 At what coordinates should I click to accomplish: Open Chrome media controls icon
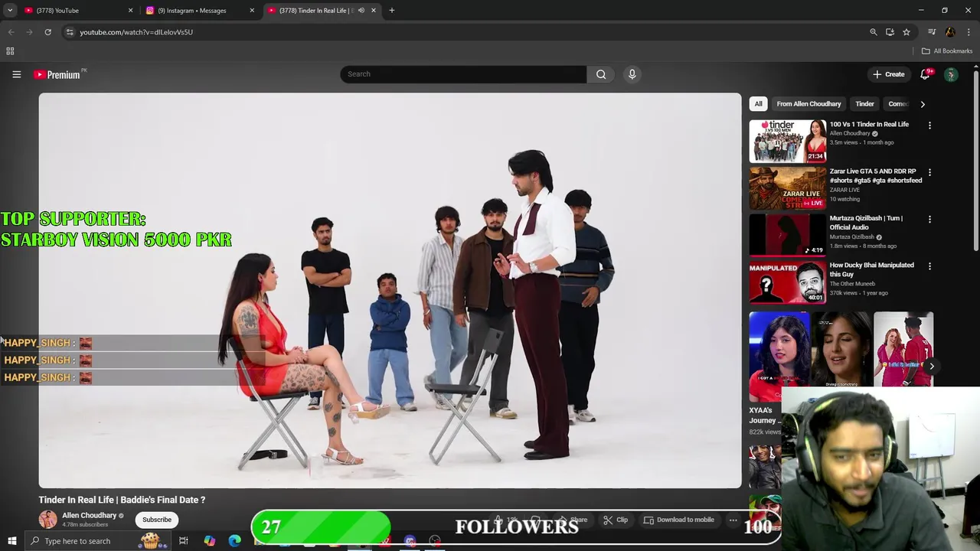coord(932,32)
